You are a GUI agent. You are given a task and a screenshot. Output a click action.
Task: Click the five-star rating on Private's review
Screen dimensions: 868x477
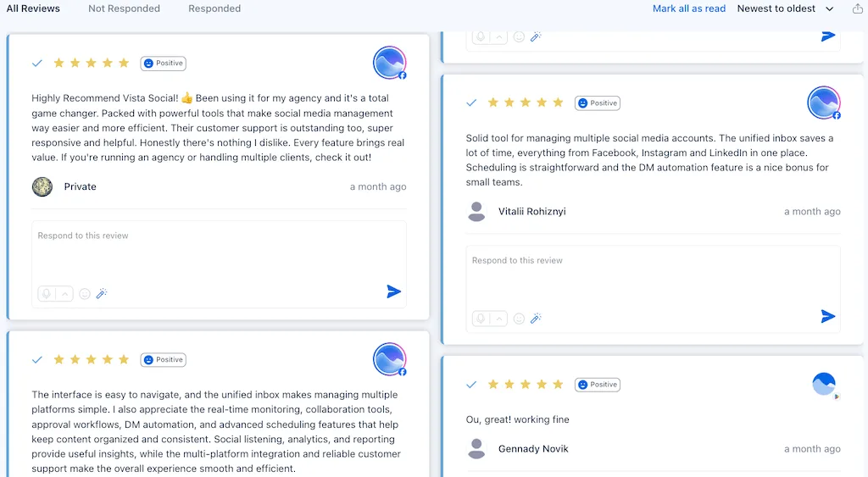tap(91, 63)
